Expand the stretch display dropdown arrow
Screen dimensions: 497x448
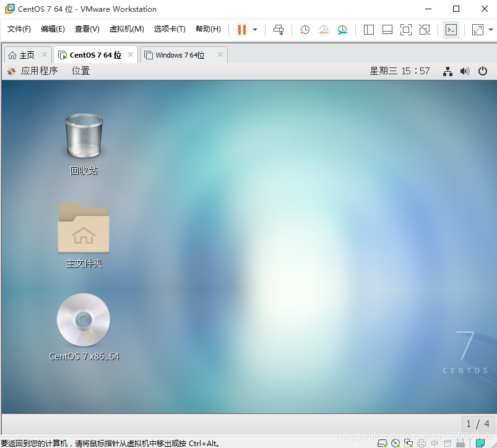(491, 30)
